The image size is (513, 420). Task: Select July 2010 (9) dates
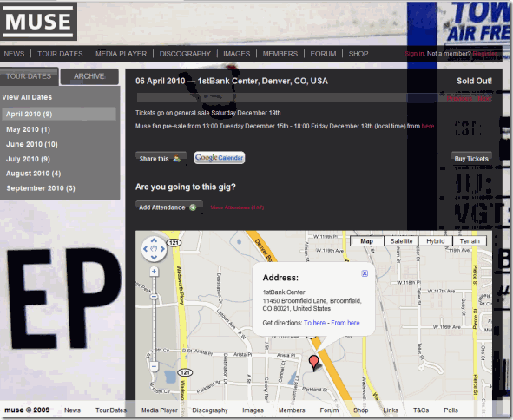tap(28, 159)
